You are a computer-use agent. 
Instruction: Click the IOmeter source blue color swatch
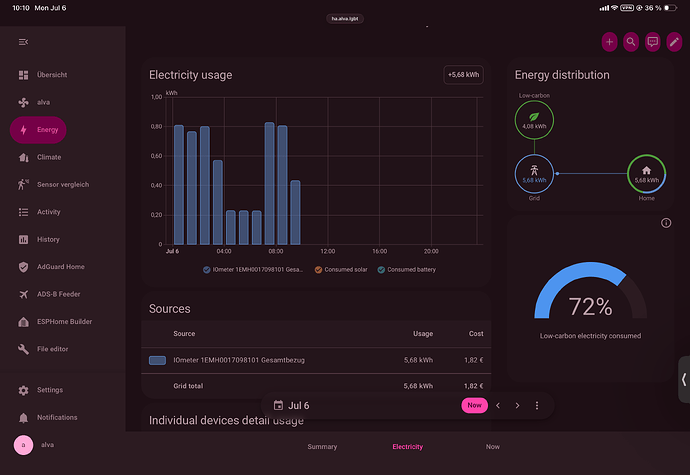point(157,361)
